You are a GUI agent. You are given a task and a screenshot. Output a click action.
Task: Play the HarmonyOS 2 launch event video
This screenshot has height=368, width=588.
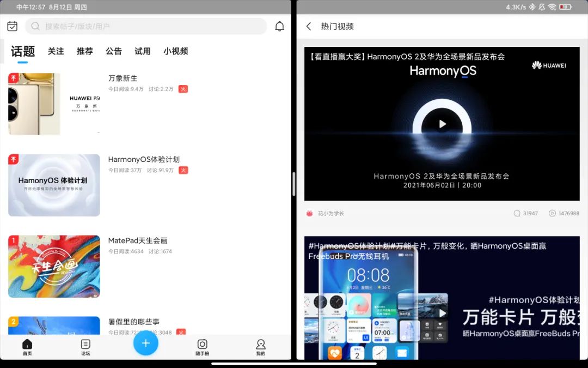click(443, 124)
